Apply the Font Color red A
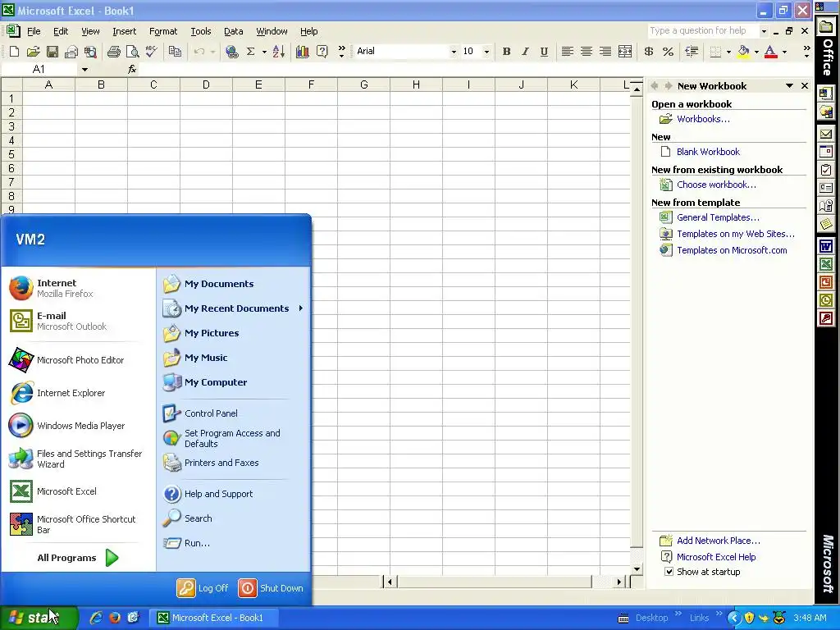This screenshot has height=630, width=840. [x=771, y=52]
